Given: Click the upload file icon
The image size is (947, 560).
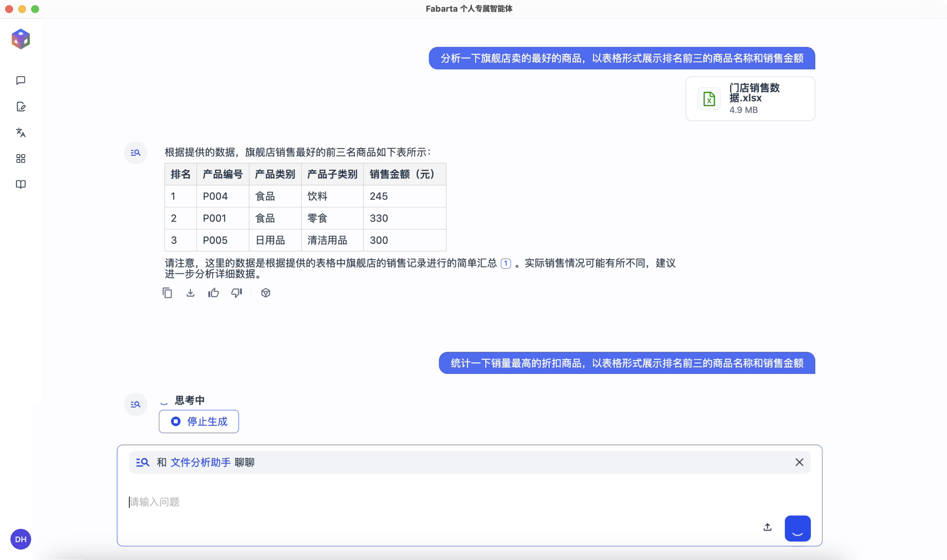Looking at the screenshot, I should [x=767, y=527].
